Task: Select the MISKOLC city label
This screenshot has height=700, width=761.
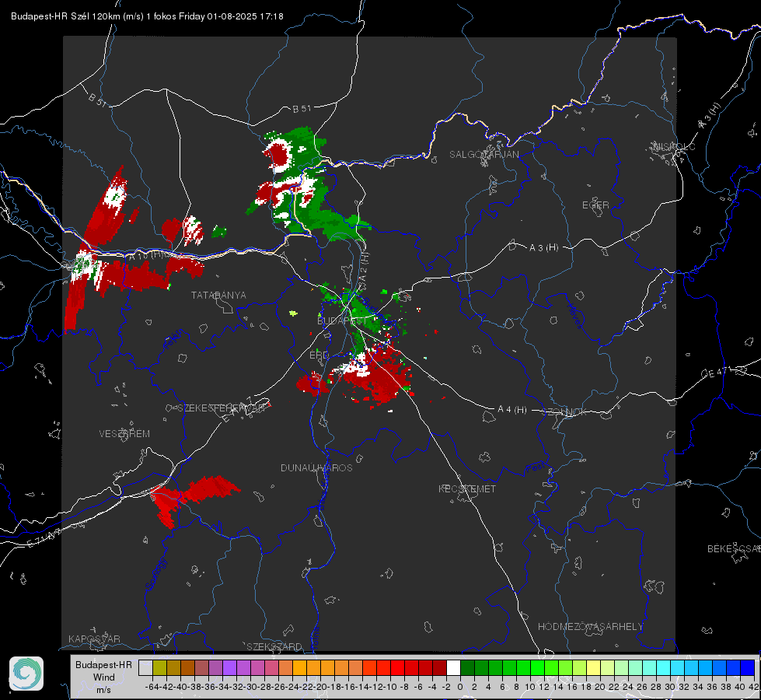Action: [674, 146]
